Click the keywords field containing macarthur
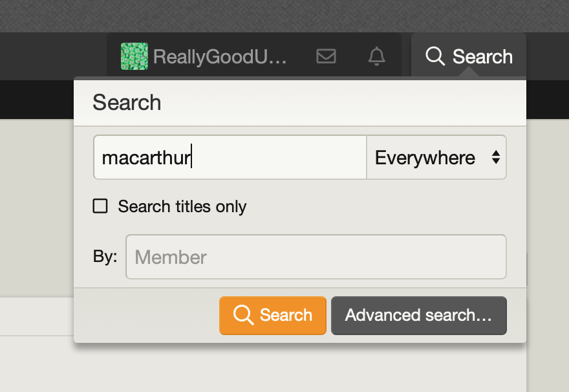The image size is (569, 392). [x=230, y=158]
